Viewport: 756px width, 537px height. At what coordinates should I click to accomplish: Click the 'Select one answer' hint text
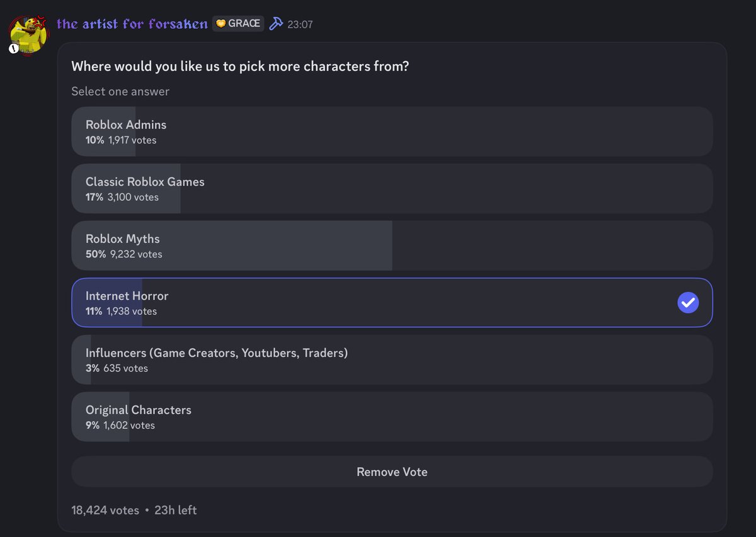click(120, 91)
